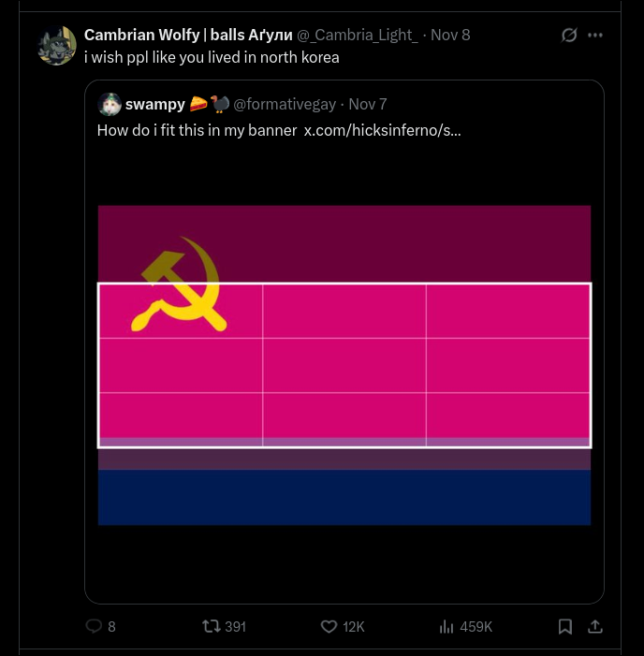Open the x.com/hicksinferno link
The image size is (644, 656).
point(382,130)
